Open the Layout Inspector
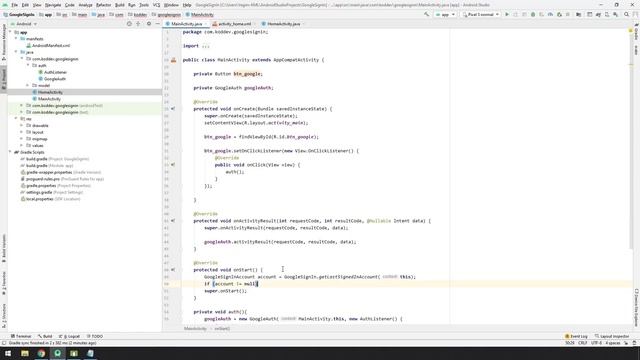 [x=612, y=336]
